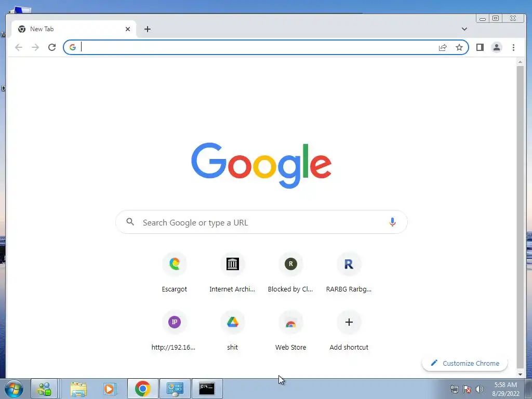The width and height of the screenshot is (532, 399).
Task: Open the Escargot shortcut
Action: pos(175,272)
